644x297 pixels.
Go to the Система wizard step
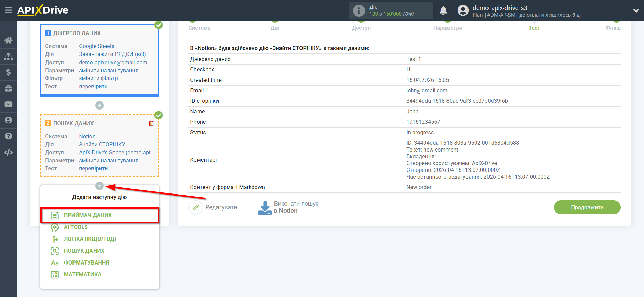(x=200, y=28)
